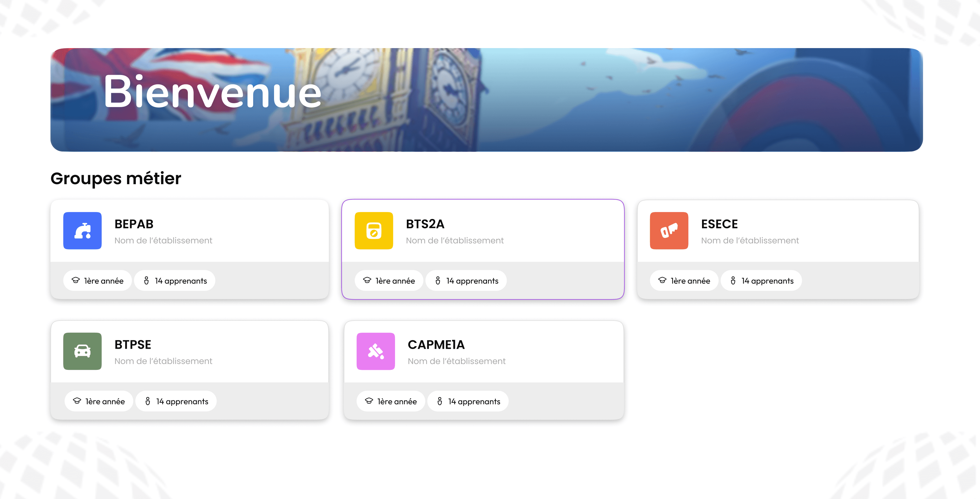Open the BEPAB group title

(134, 224)
